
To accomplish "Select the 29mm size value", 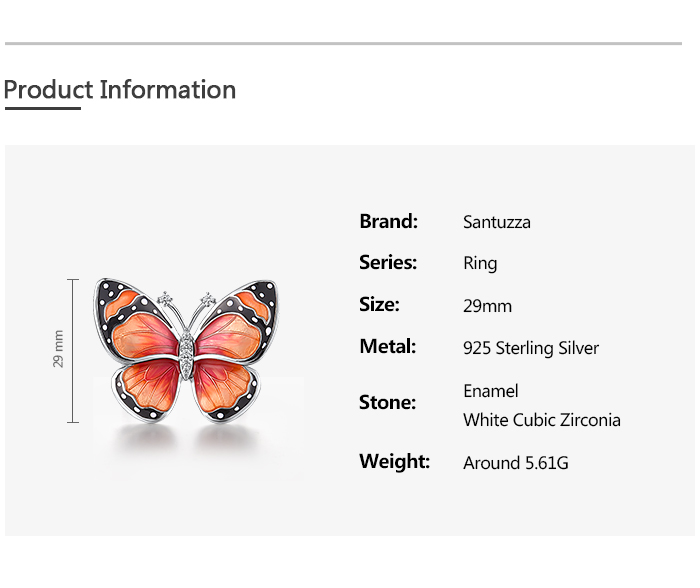I will pos(487,306).
